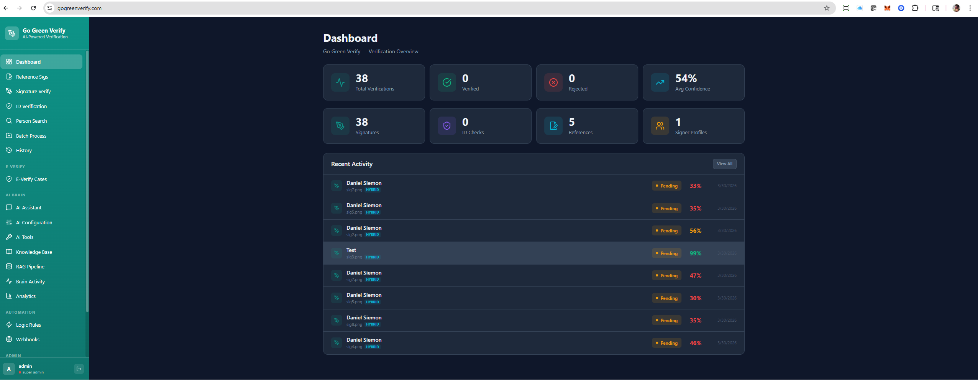Viewport: 980px width, 380px height.
Task: Click the Rejected red X icon
Action: pyautogui.click(x=553, y=82)
